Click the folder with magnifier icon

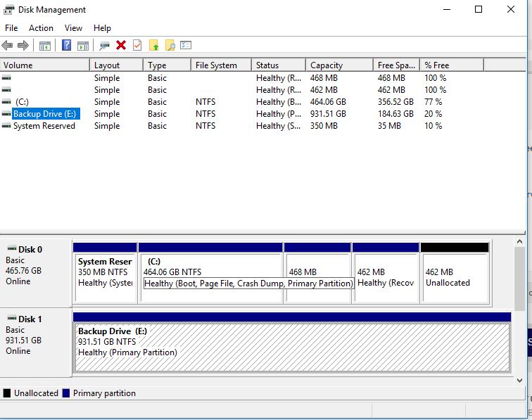pos(170,45)
